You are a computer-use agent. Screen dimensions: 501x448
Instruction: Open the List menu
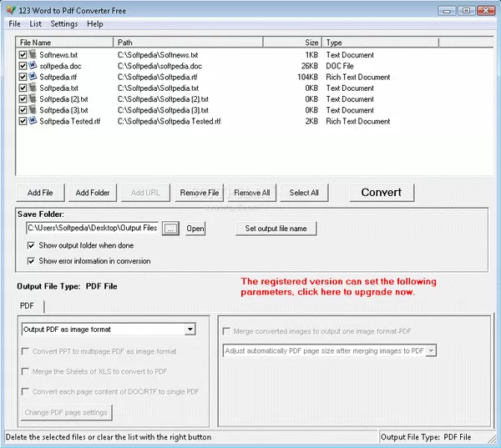[35, 24]
